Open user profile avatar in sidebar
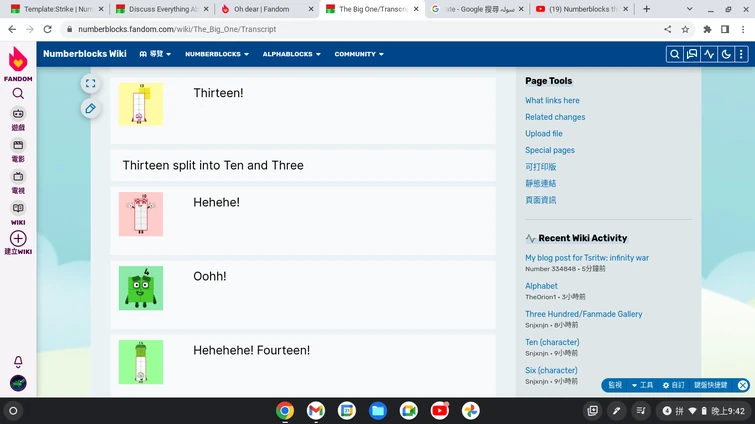 coord(18,383)
